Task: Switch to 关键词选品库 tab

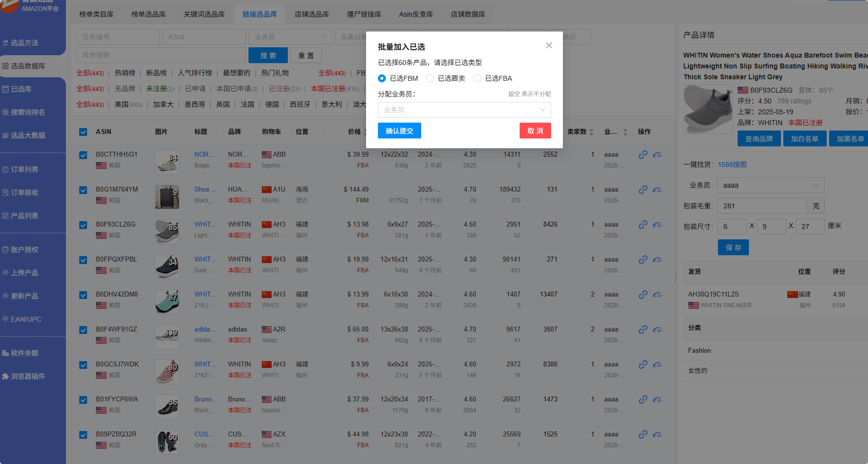Action: 204,14
